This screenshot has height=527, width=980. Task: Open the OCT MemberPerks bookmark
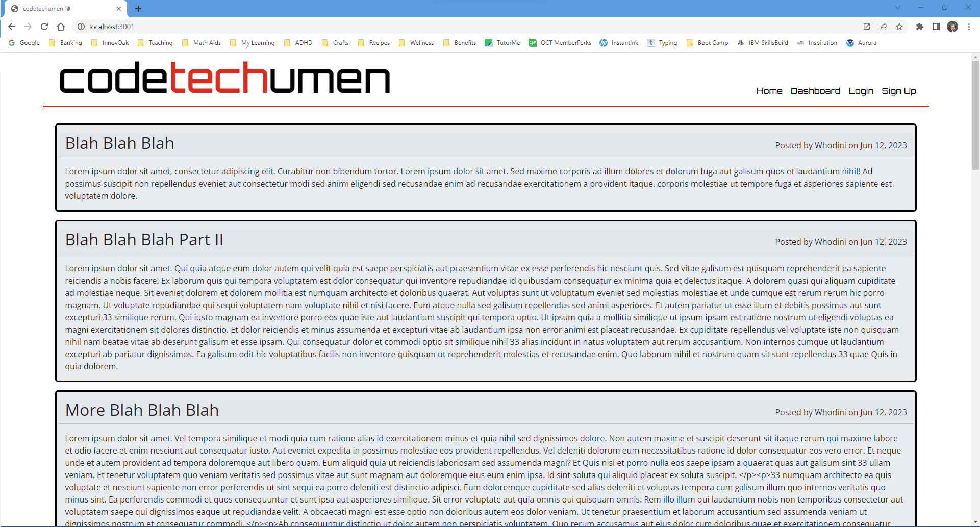coord(560,43)
